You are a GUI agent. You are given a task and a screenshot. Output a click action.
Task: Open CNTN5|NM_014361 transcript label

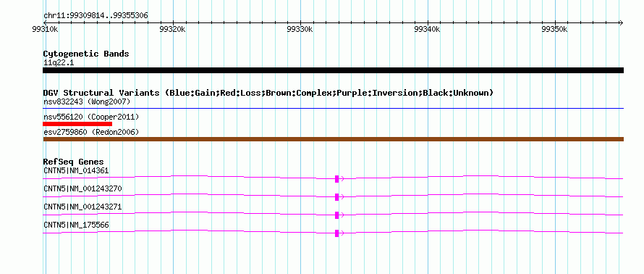click(x=76, y=170)
